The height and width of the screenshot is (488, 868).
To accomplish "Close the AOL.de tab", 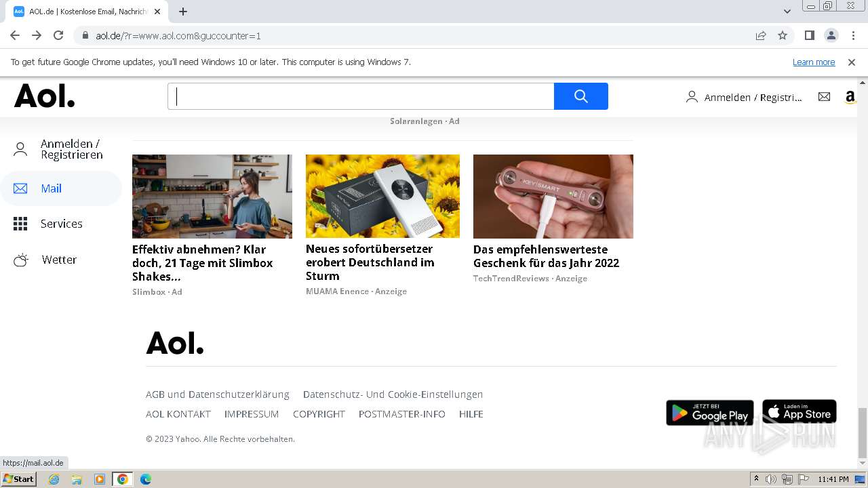I will [x=157, y=12].
